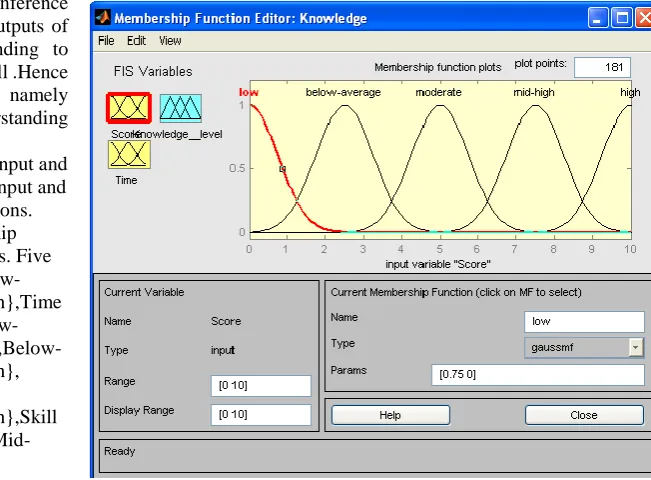Click the Help button

coord(390,415)
